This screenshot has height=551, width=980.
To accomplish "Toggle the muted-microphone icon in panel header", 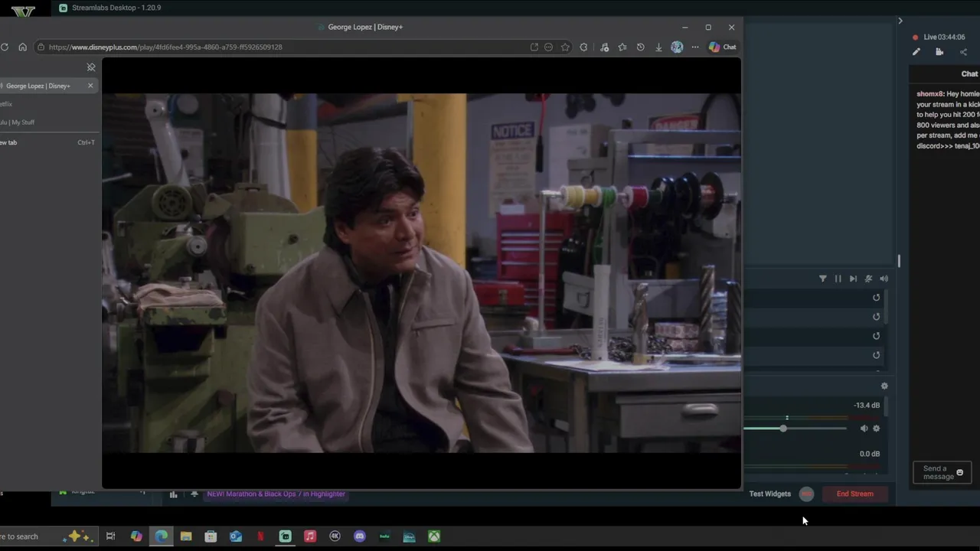I will click(x=868, y=279).
